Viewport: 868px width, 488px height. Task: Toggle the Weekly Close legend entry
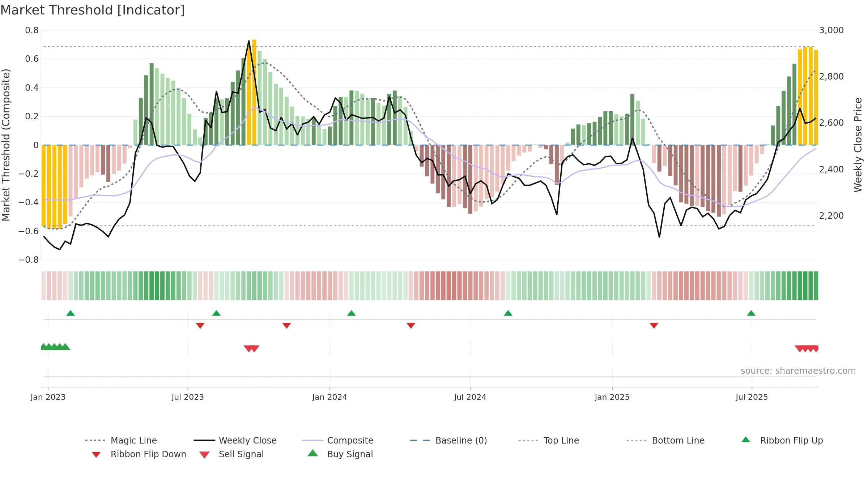coord(235,440)
